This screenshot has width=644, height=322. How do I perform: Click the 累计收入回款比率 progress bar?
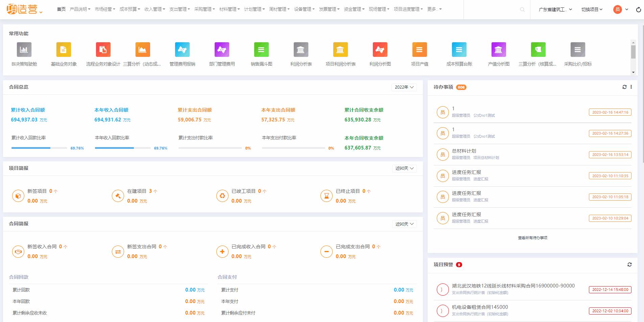[x=39, y=148]
